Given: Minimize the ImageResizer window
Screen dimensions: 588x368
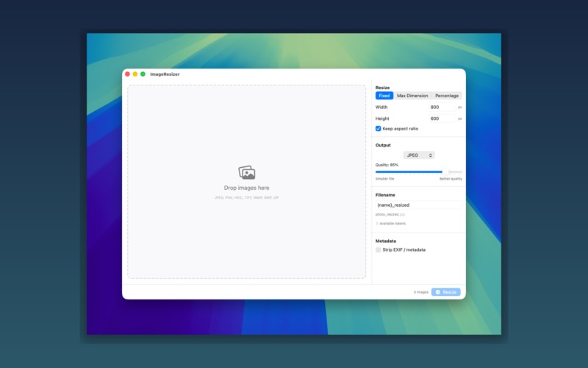Looking at the screenshot, I should click(x=135, y=74).
